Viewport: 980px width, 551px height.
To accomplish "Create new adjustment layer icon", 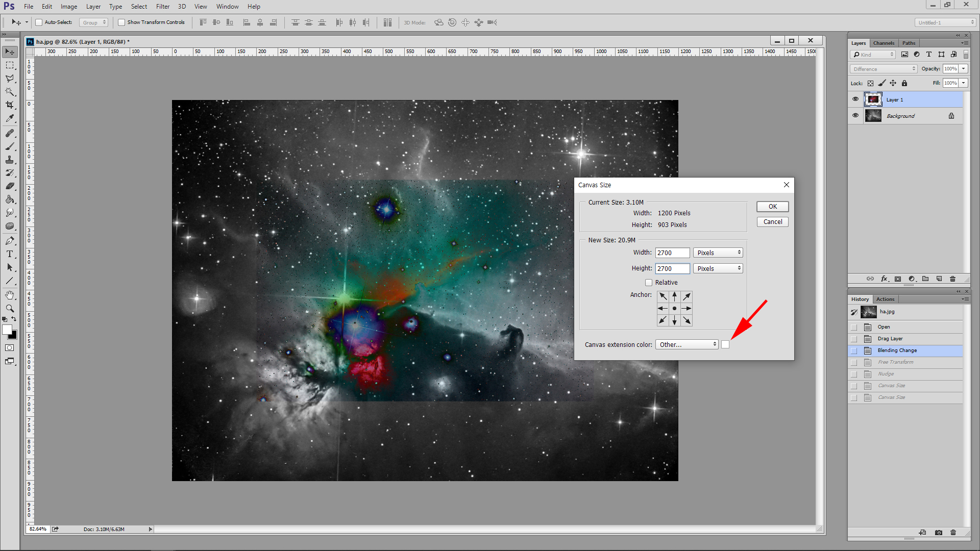I will click(912, 279).
